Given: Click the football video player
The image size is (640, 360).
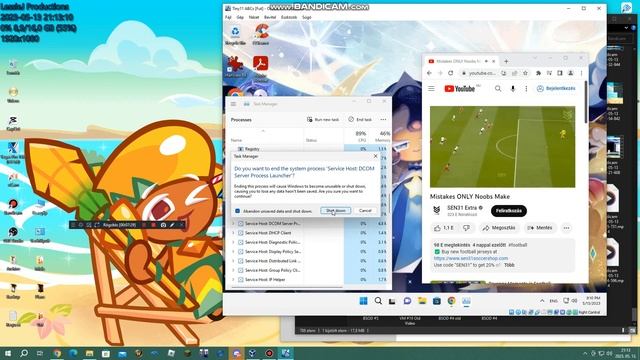Looking at the screenshot, I should pyautogui.click(x=502, y=147).
